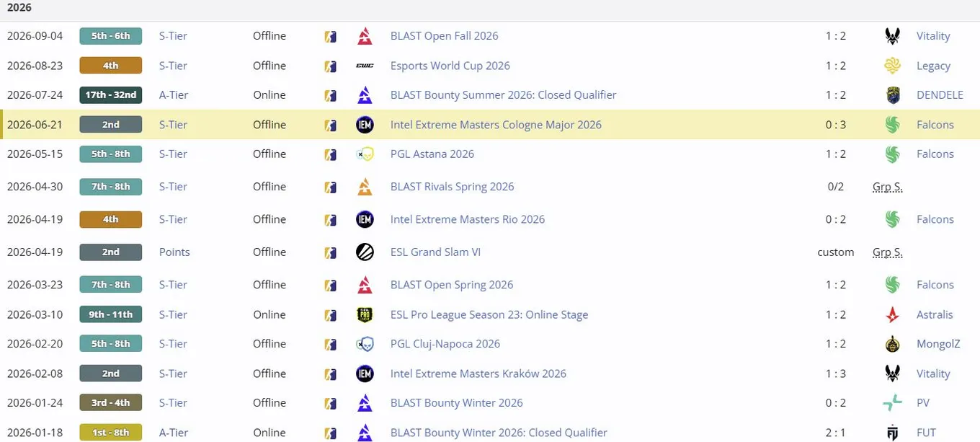This screenshot has height=442, width=980.
Task: Click DENDELE team logo icon
Action: (x=893, y=95)
